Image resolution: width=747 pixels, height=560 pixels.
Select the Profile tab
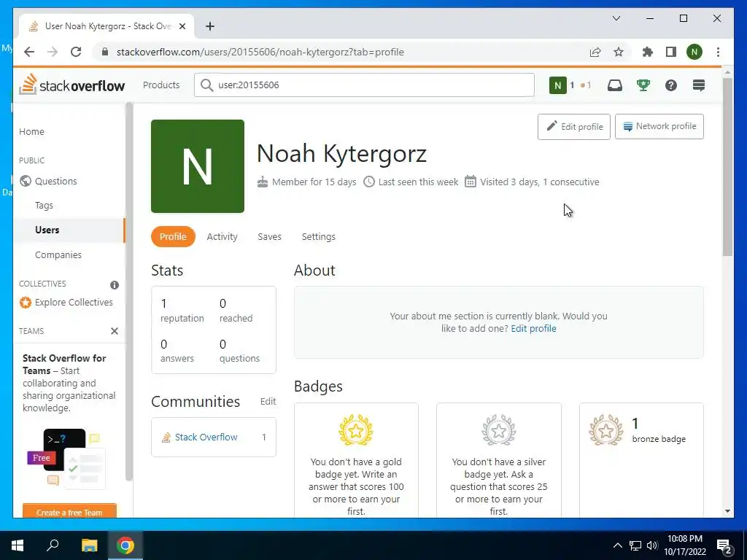[173, 237]
